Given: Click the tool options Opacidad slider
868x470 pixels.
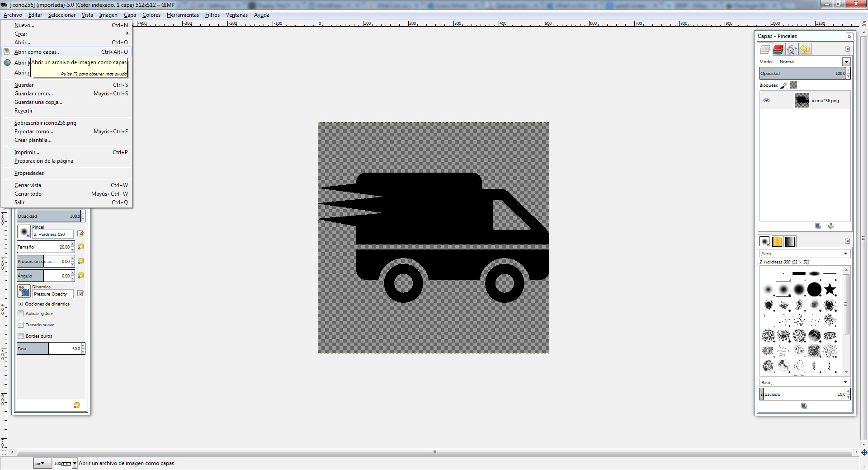Looking at the screenshot, I should (49, 216).
